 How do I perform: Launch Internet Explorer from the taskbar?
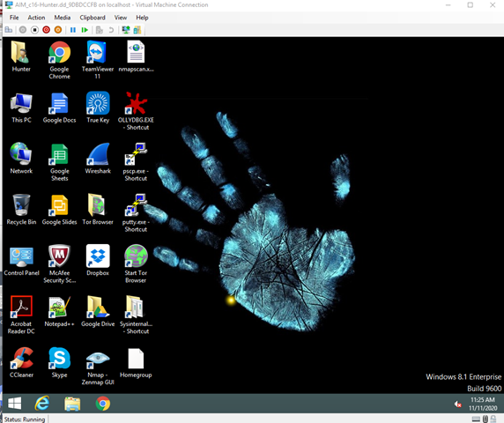pyautogui.click(x=42, y=404)
